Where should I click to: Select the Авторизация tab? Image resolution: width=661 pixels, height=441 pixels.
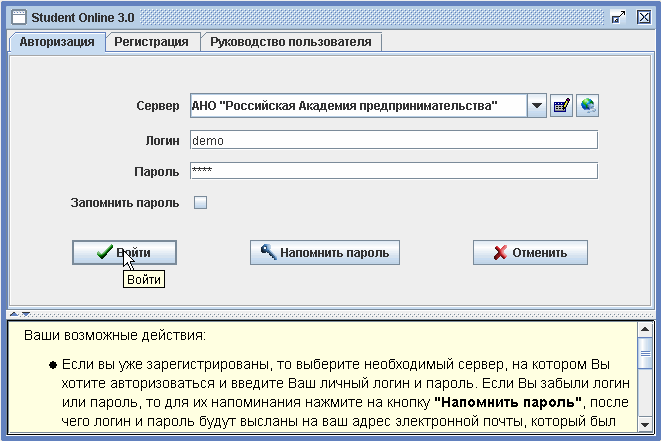57,42
